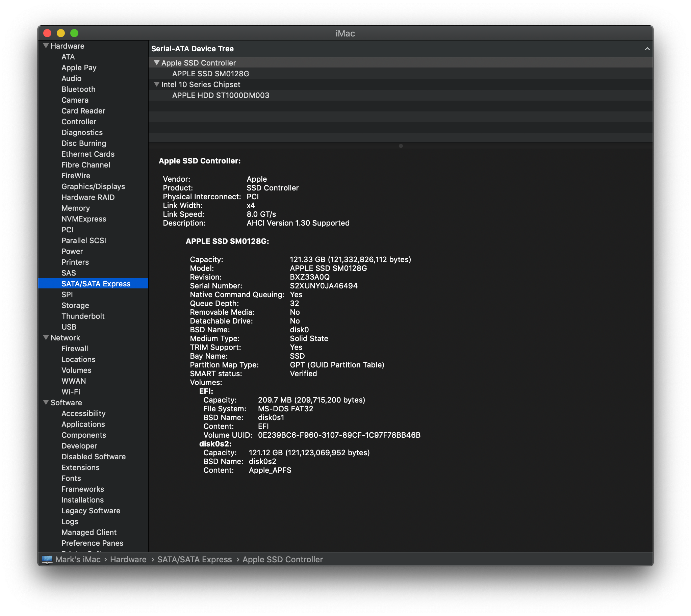
Task: Open Applications under Software
Action: coord(83,425)
